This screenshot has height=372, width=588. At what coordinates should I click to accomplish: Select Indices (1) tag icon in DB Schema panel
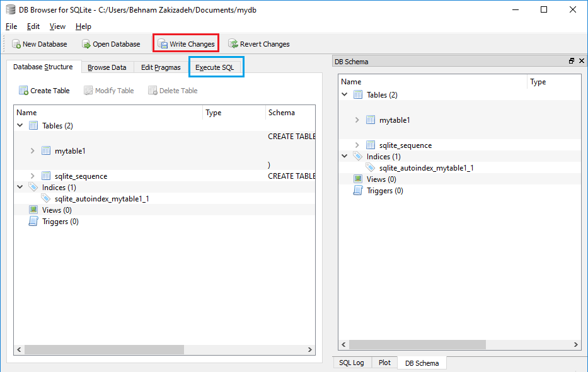(358, 156)
